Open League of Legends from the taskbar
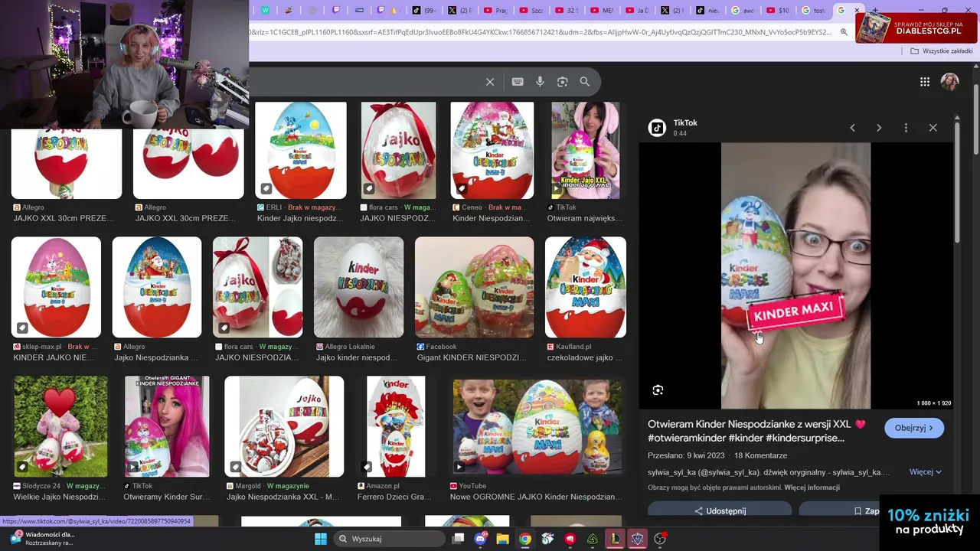This screenshot has height=551, width=980. (x=615, y=539)
